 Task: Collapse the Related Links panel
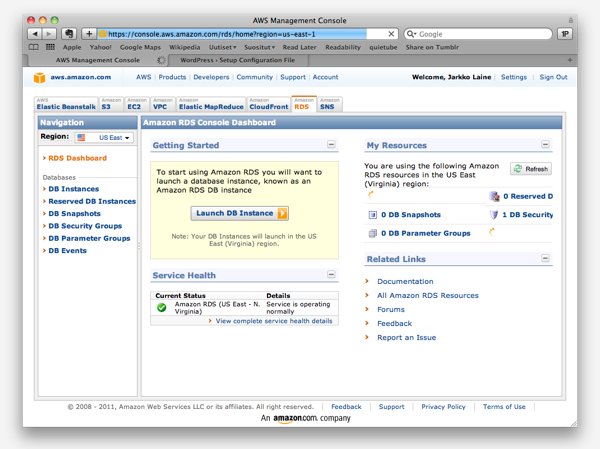(x=545, y=259)
